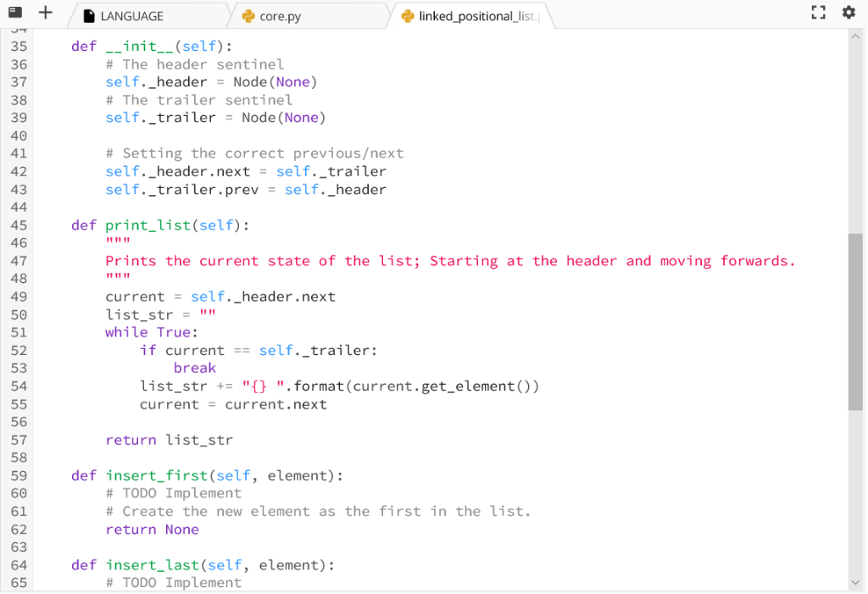Place cursor on 'def __init__(self):'
The width and height of the screenshot is (868, 594).
pyautogui.click(x=152, y=47)
